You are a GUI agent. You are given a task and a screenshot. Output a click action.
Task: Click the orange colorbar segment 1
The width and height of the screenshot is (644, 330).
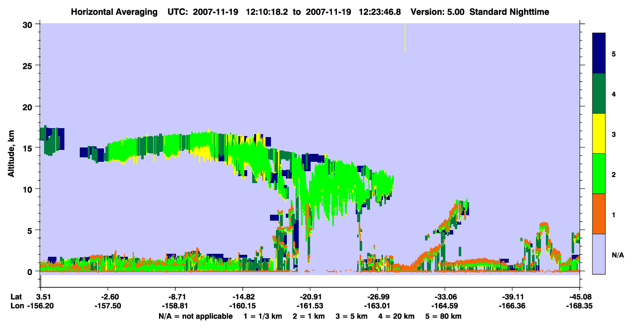(599, 214)
